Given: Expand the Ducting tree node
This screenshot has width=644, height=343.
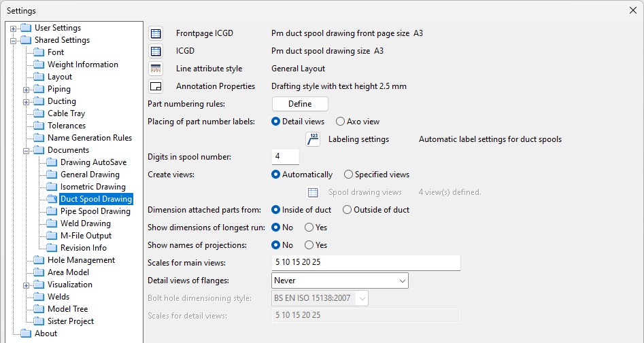Looking at the screenshot, I should [x=27, y=102].
